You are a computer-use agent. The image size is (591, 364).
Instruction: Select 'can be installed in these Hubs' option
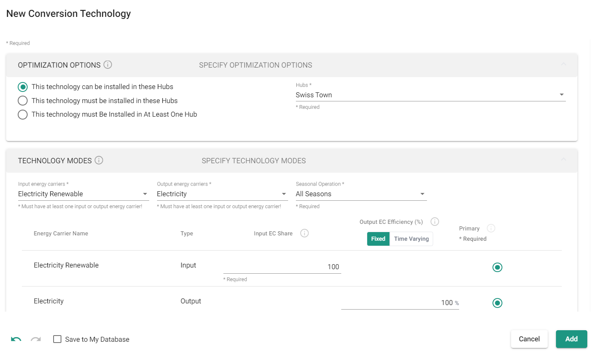click(x=23, y=87)
